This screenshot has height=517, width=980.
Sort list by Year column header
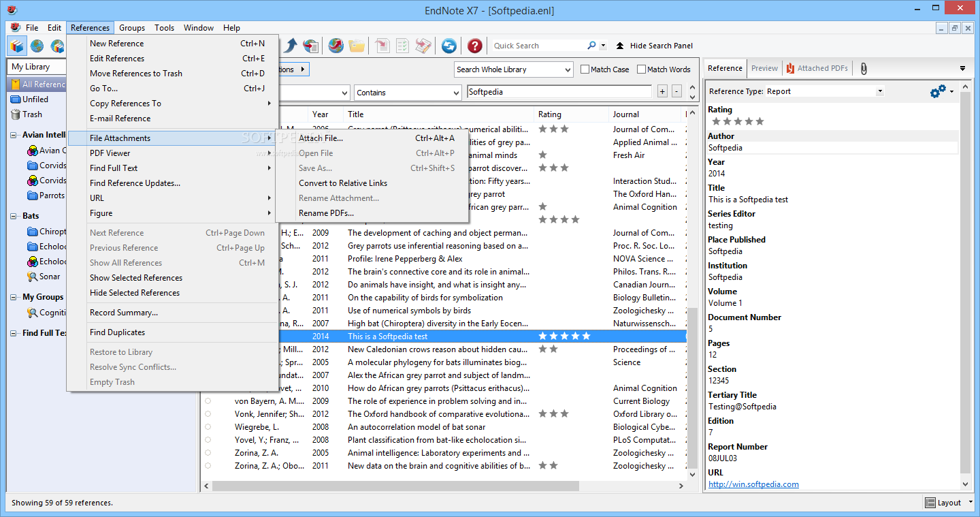tap(325, 114)
